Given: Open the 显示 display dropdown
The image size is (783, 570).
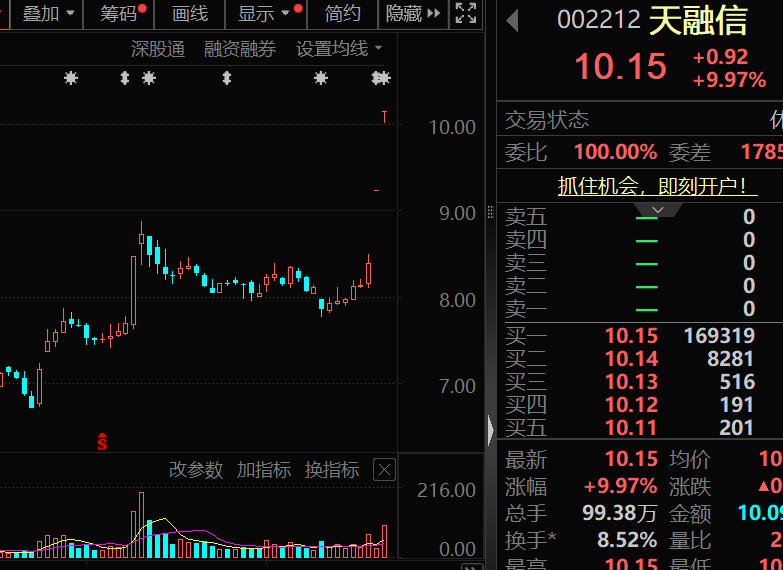Looking at the screenshot, I should click(x=264, y=13).
